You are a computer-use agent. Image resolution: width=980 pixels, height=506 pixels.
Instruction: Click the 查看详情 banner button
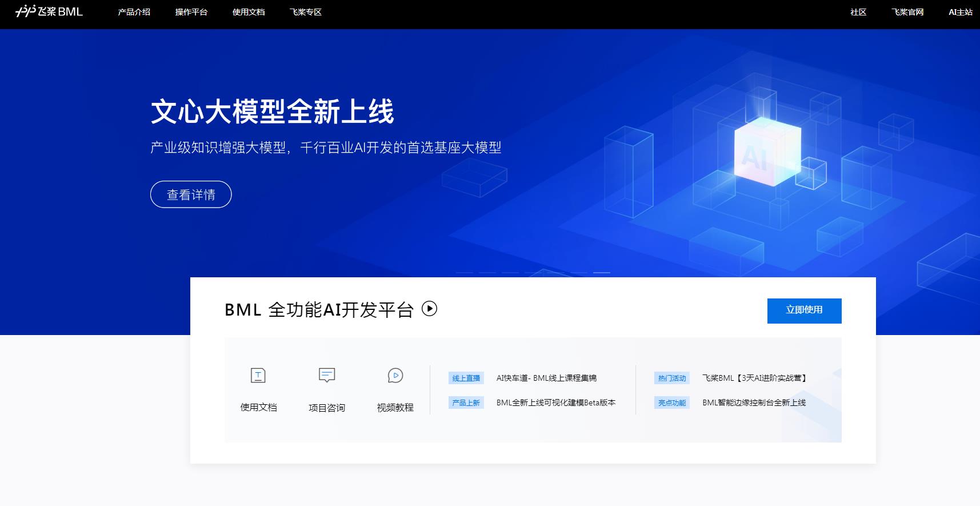tap(191, 194)
